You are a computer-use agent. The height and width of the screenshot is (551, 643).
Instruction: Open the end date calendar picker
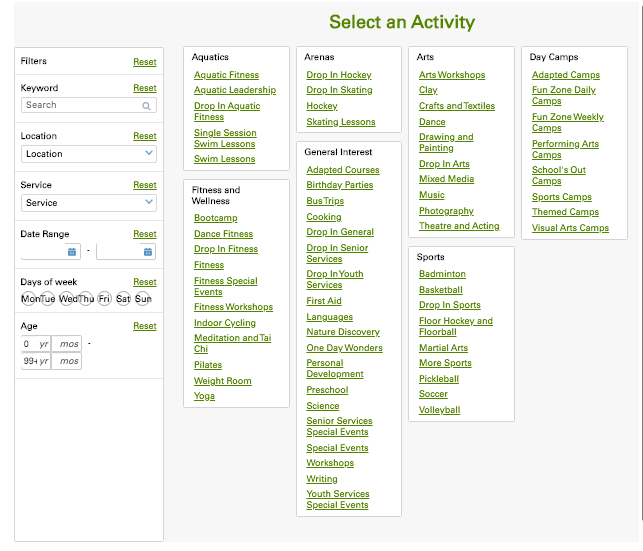147,252
